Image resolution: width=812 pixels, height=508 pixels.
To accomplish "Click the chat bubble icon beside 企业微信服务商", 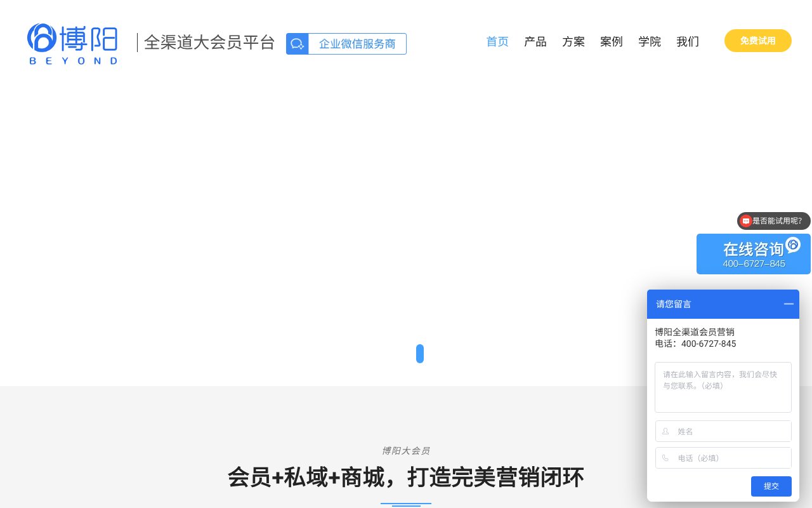I will coord(297,44).
